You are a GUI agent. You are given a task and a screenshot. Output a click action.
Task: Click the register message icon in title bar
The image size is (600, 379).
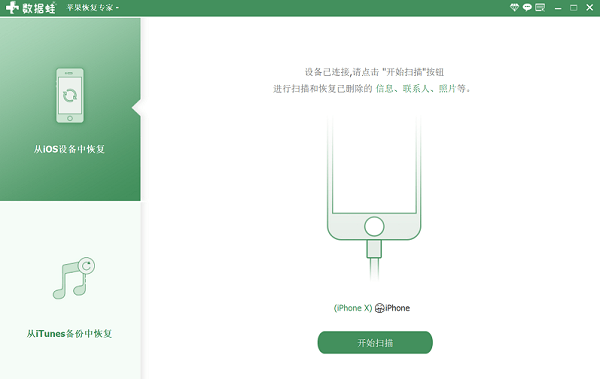[x=540, y=7]
